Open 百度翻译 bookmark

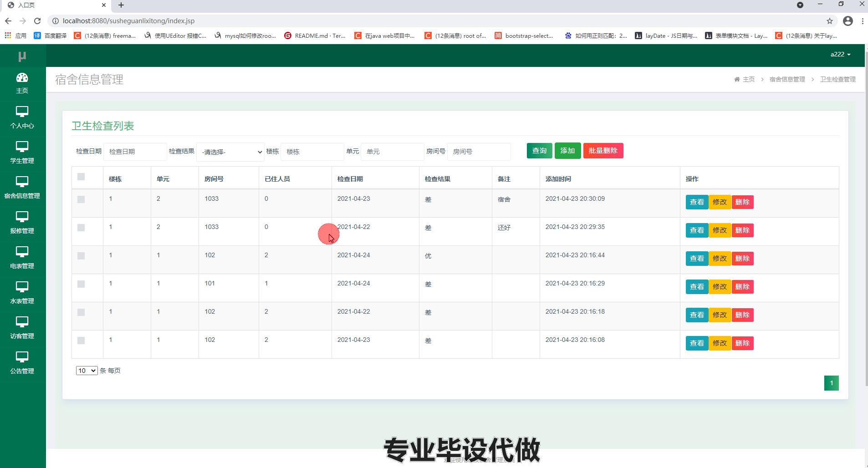tap(51, 36)
